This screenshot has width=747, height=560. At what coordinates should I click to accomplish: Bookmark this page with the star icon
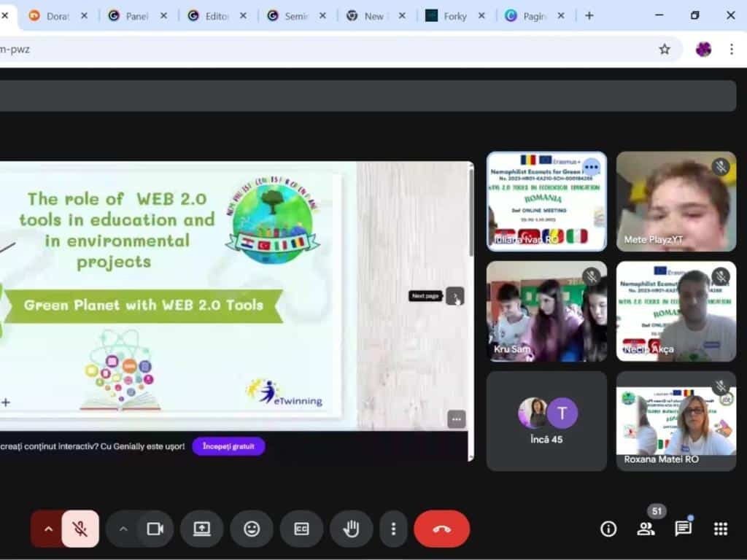pos(665,49)
